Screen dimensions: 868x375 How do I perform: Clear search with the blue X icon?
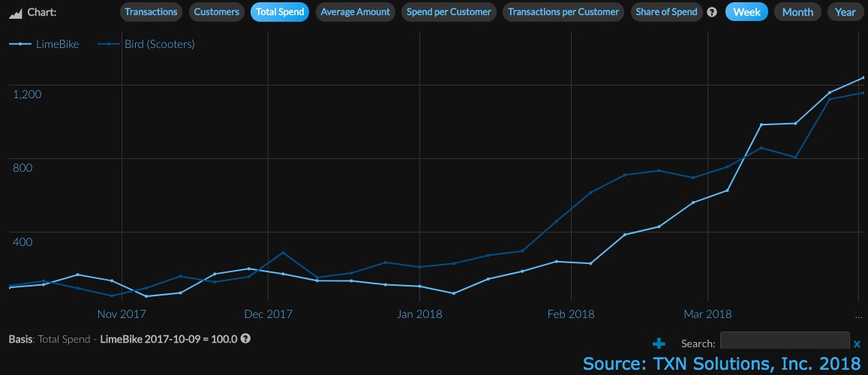pyautogui.click(x=857, y=344)
